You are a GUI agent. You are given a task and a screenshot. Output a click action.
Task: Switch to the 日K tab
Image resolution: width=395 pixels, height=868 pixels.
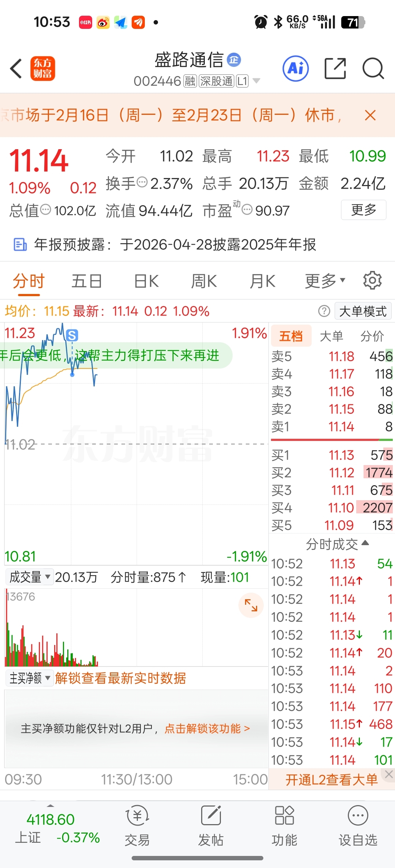[x=146, y=281]
